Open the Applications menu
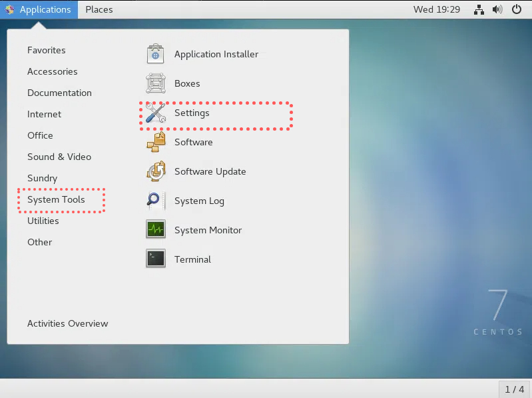The height and width of the screenshot is (398, 532). 39,9
